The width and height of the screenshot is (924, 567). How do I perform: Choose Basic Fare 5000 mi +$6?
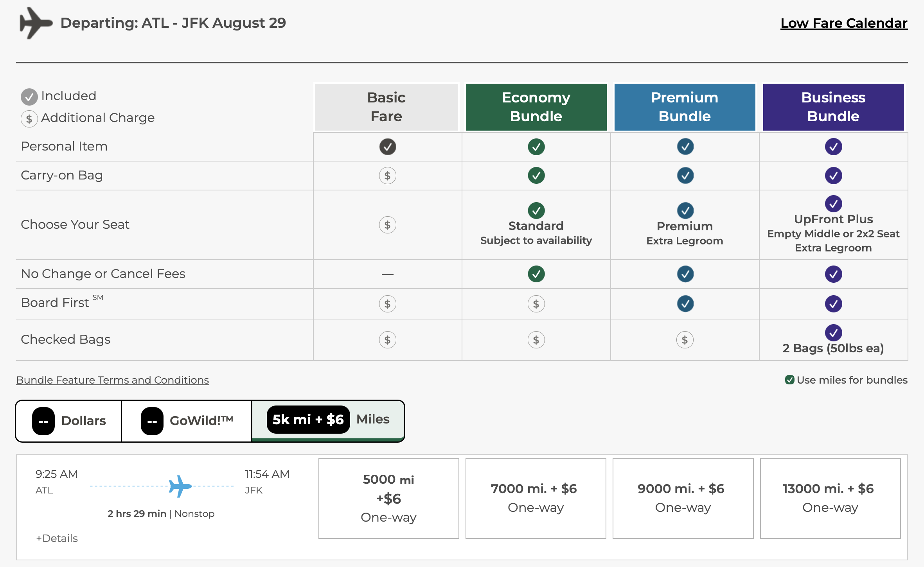click(x=389, y=499)
